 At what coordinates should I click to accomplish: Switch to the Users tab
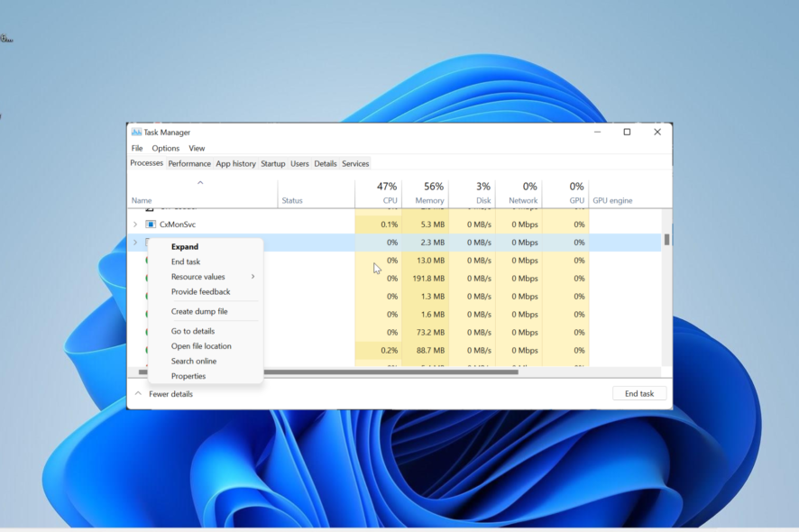pyautogui.click(x=299, y=163)
